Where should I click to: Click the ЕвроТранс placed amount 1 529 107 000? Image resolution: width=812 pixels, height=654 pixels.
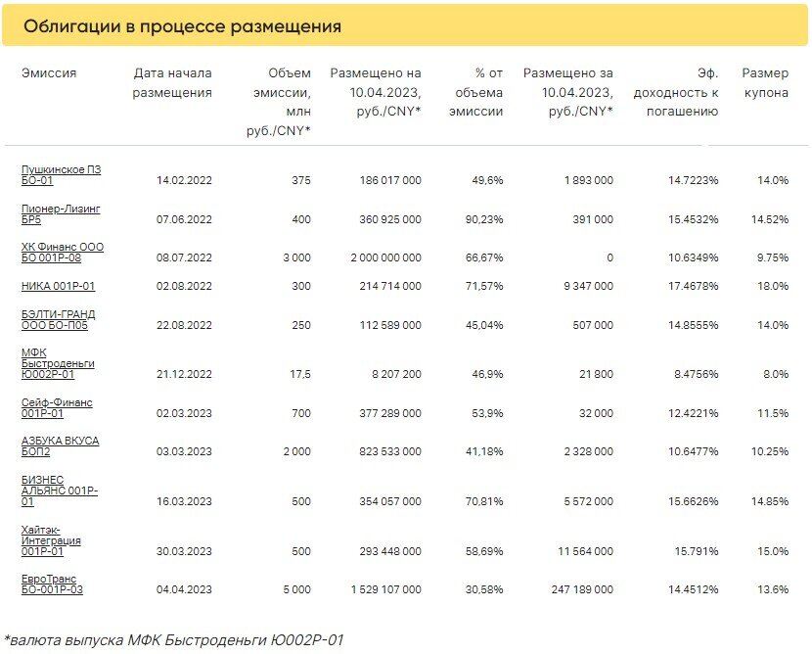pos(385,589)
